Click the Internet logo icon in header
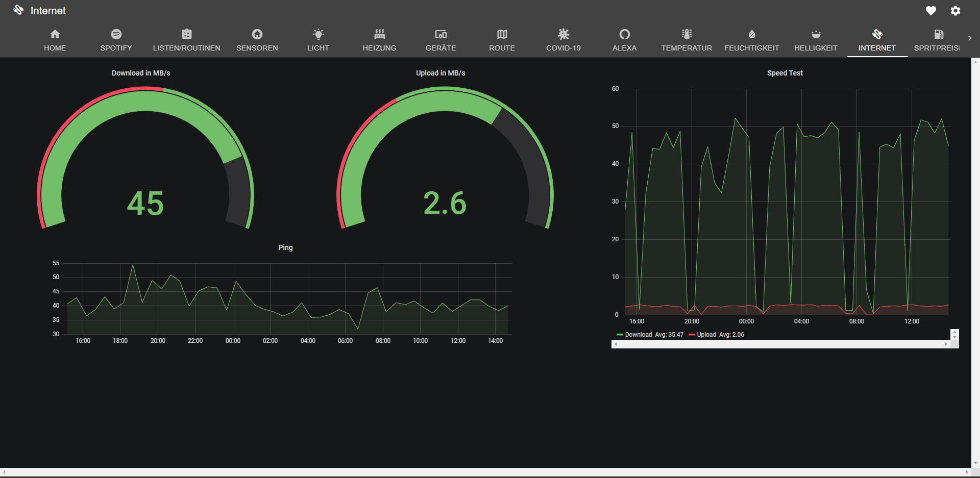 pos(18,10)
